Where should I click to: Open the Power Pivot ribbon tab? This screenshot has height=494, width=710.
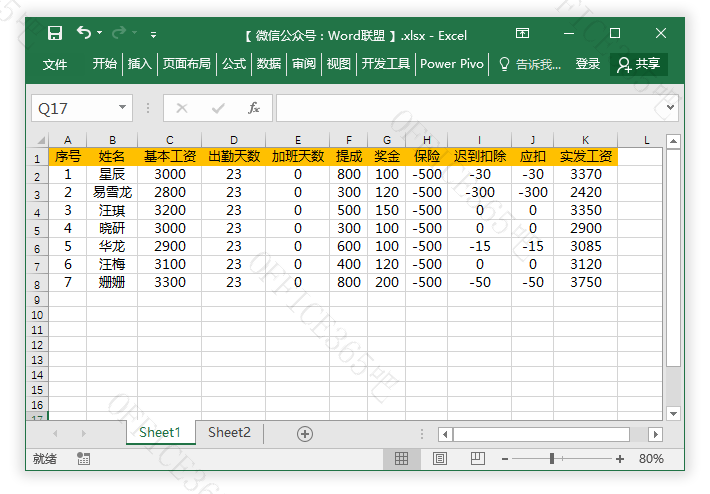click(x=452, y=64)
